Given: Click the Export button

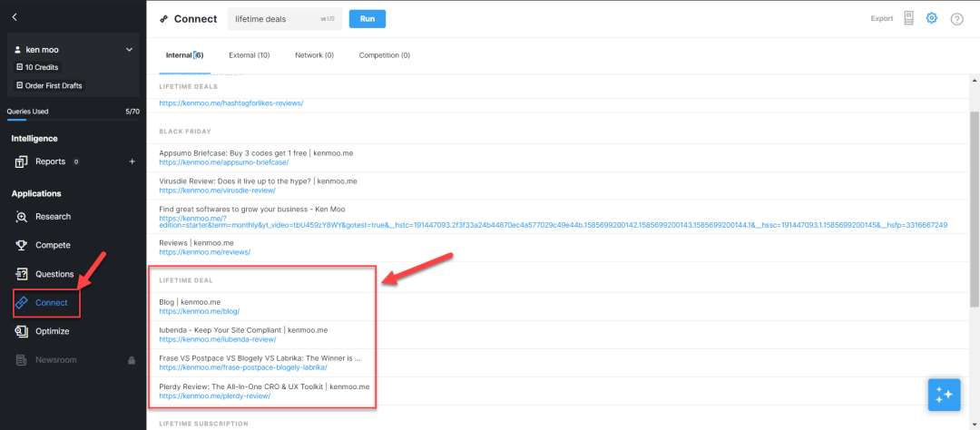Looking at the screenshot, I should coord(882,19).
